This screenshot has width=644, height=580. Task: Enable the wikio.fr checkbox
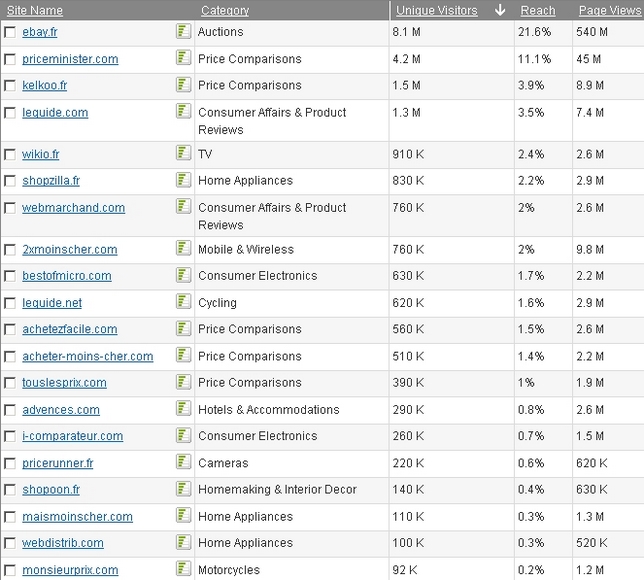point(10,154)
